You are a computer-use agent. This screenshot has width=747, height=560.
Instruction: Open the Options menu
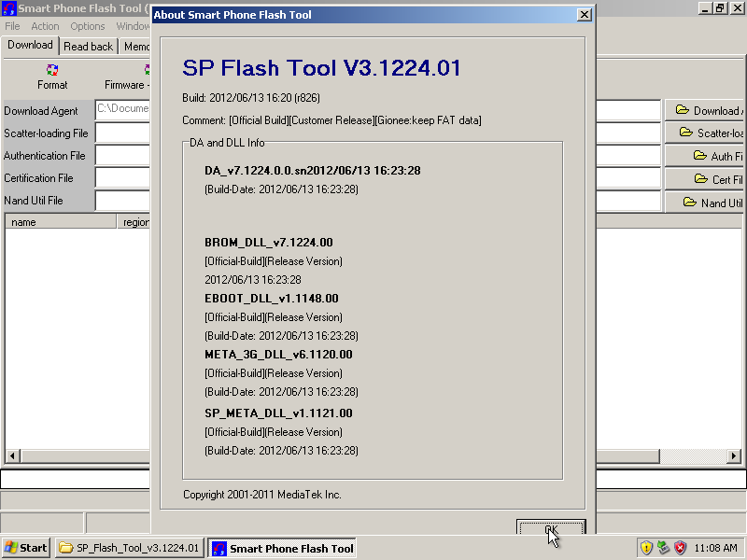click(88, 26)
